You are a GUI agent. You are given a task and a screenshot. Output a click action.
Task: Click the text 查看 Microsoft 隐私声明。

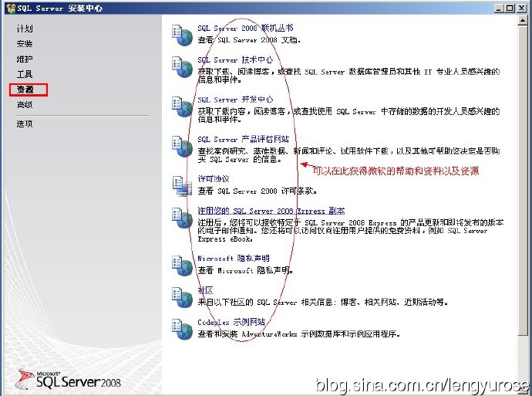[x=245, y=270]
